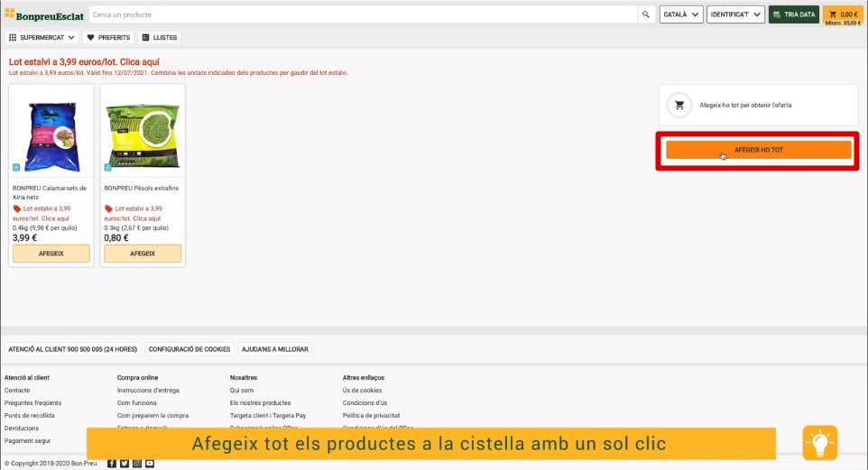
Task: Open the PREFERITS favorites page
Action: (108, 38)
